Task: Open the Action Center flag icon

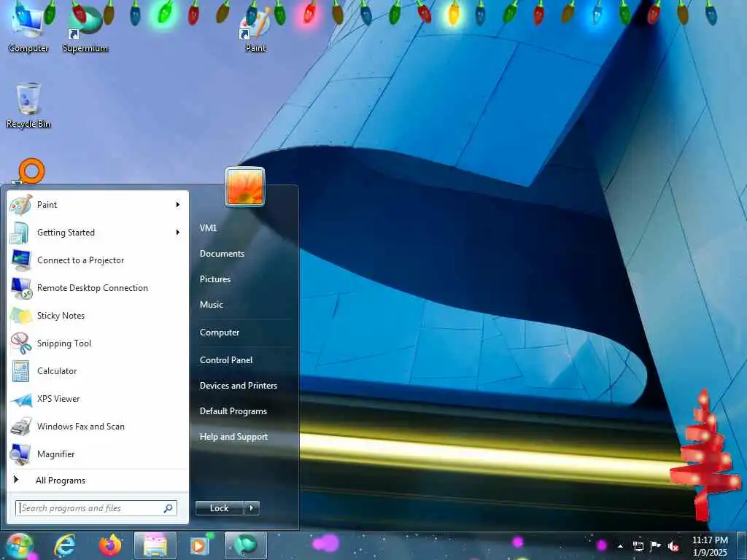Action: pyautogui.click(x=656, y=546)
